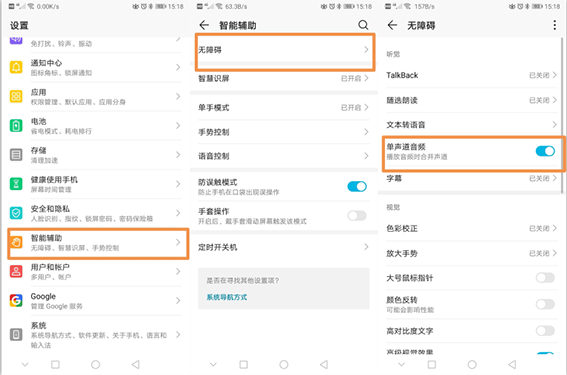567x375 pixels.
Task: Open the three-dot menu in 无障碍
Action: point(555,25)
